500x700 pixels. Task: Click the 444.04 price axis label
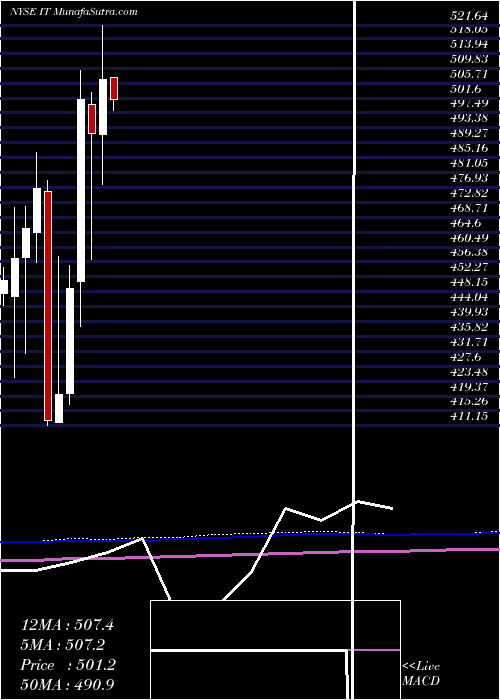pyautogui.click(x=469, y=297)
